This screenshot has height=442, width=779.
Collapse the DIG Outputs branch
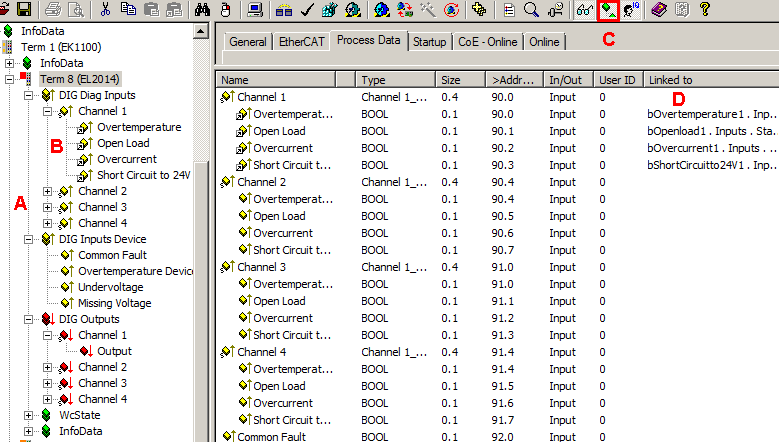29,319
